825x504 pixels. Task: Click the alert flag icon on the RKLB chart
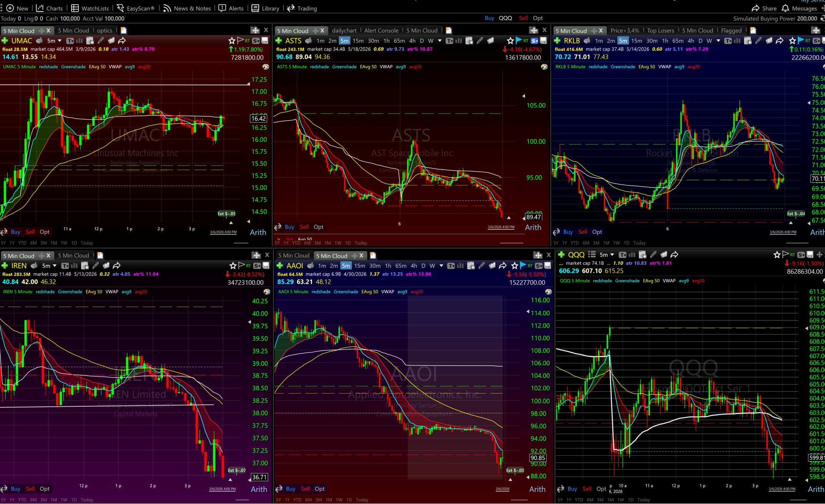[x=801, y=40]
